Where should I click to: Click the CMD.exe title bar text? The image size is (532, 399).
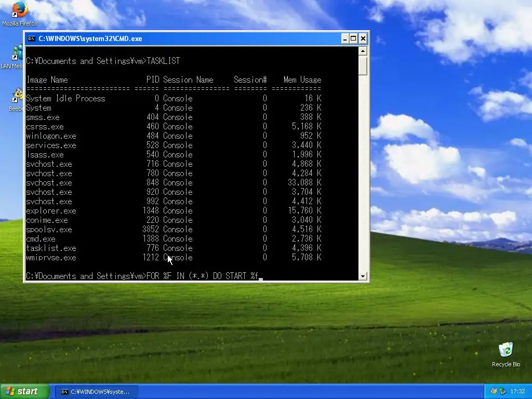click(x=90, y=38)
